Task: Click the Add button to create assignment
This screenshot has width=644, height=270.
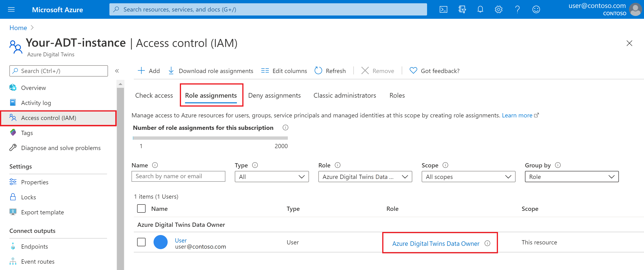Action: (149, 71)
